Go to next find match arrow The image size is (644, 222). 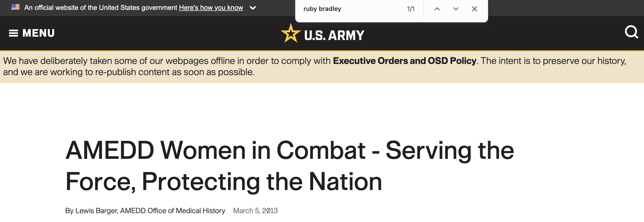456,9
